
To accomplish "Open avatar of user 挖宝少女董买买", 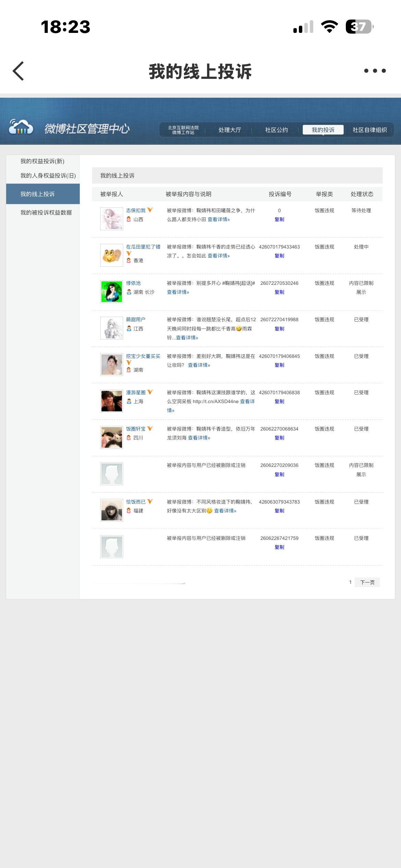I will pos(112,364).
